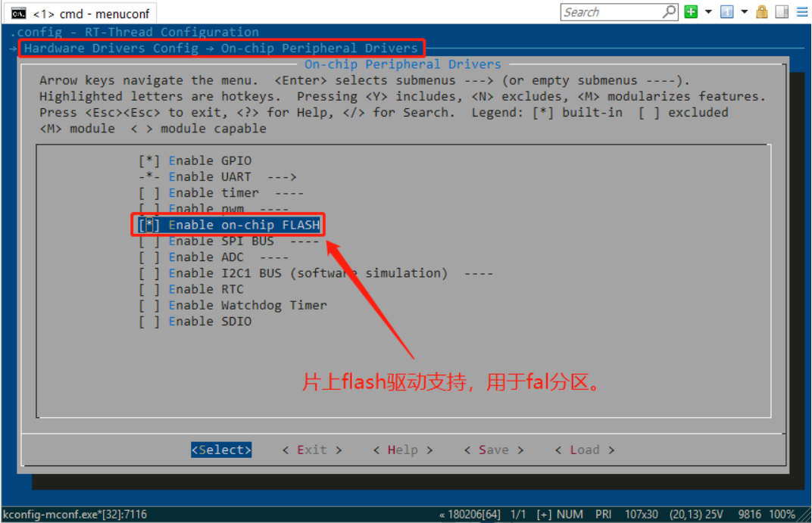Click the [+] status bar indicator
812x523 pixels.
point(544,514)
